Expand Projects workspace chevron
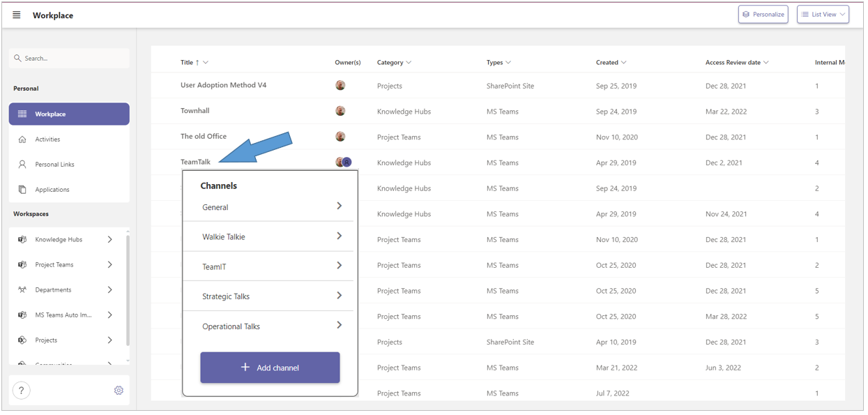Viewport: 868px width, 415px height. coord(110,340)
